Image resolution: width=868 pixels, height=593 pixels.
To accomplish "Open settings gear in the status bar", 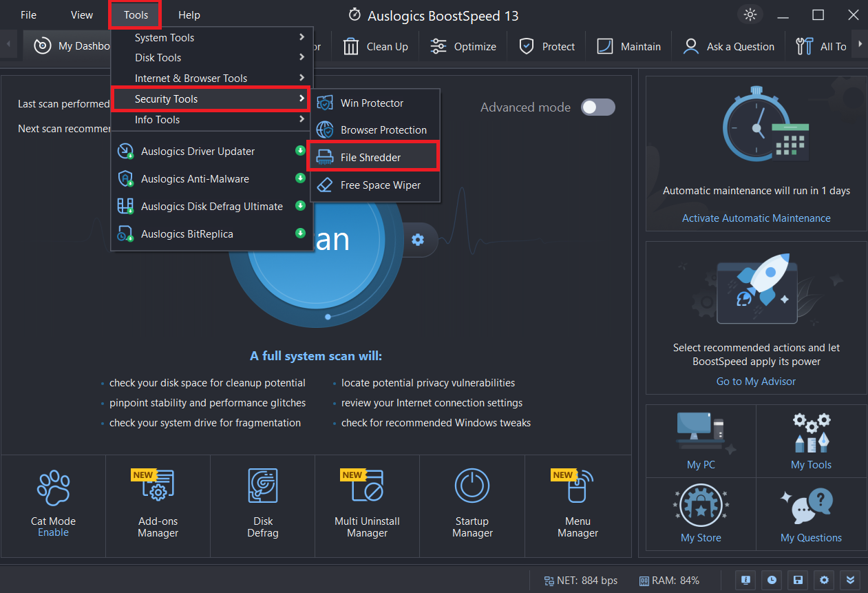I will tap(824, 580).
